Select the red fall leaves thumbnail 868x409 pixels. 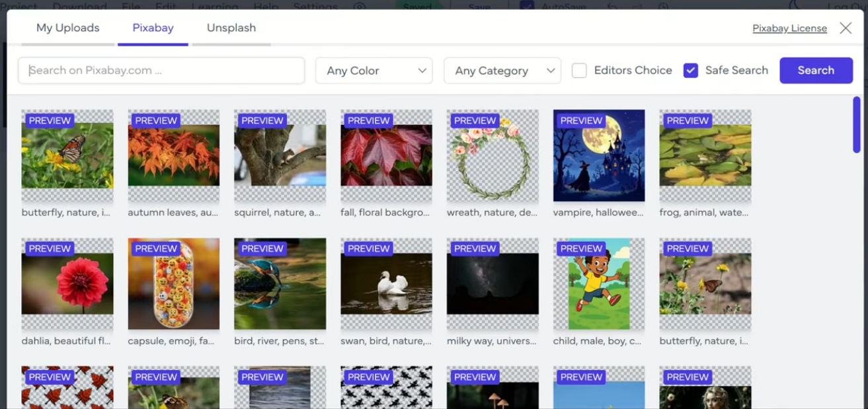coord(386,155)
